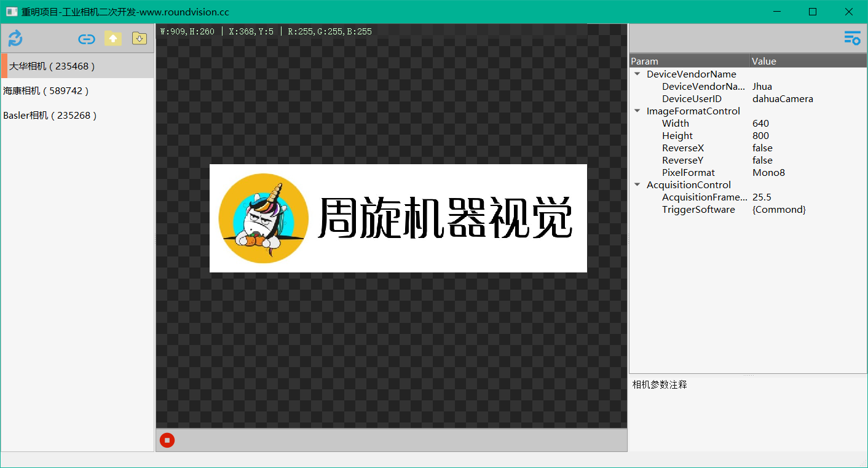Click the folder icon with downward arrow
The height and width of the screenshot is (468, 868).
click(139, 38)
